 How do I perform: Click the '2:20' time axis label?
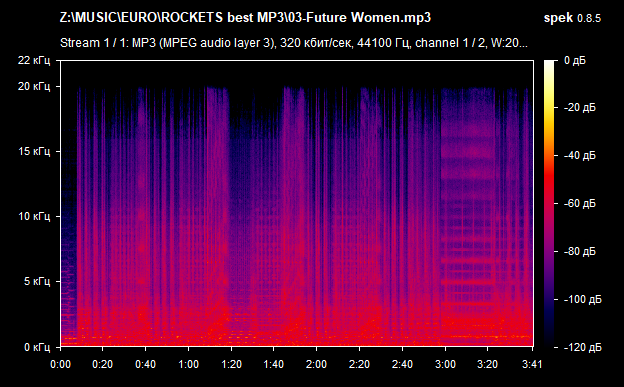[x=359, y=364]
